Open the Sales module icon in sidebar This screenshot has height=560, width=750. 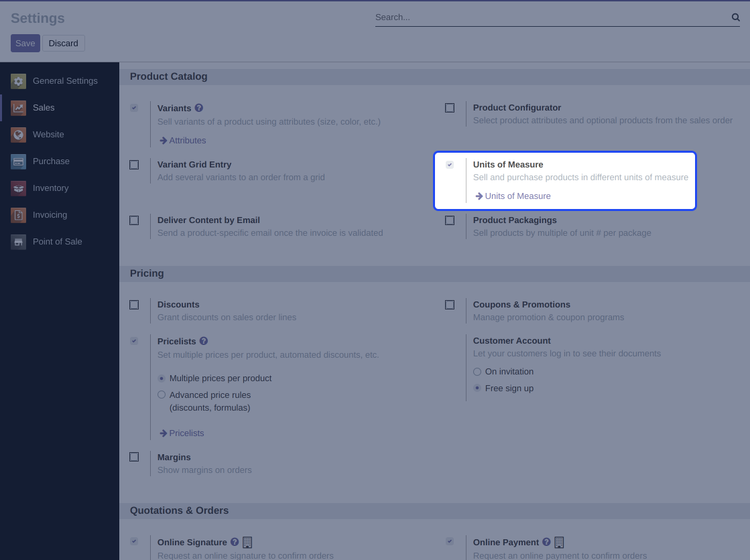(x=19, y=108)
